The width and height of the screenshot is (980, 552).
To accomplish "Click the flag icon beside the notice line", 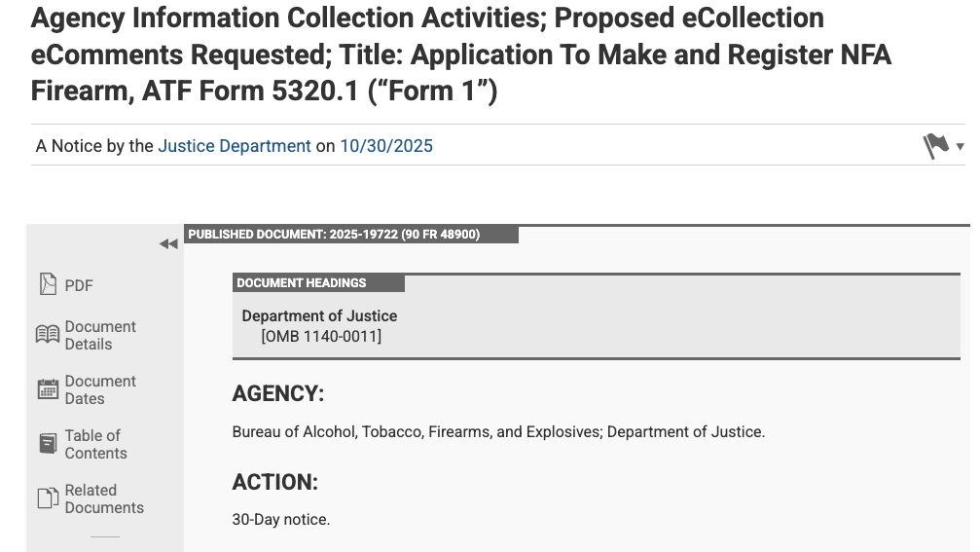I will tap(935, 146).
